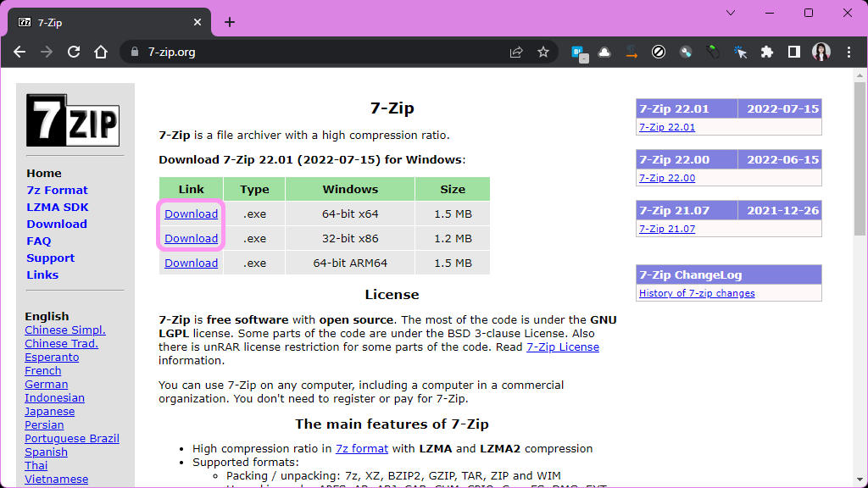The width and height of the screenshot is (868, 488).
Task: View the history of 7-zip changes
Action: click(x=698, y=292)
